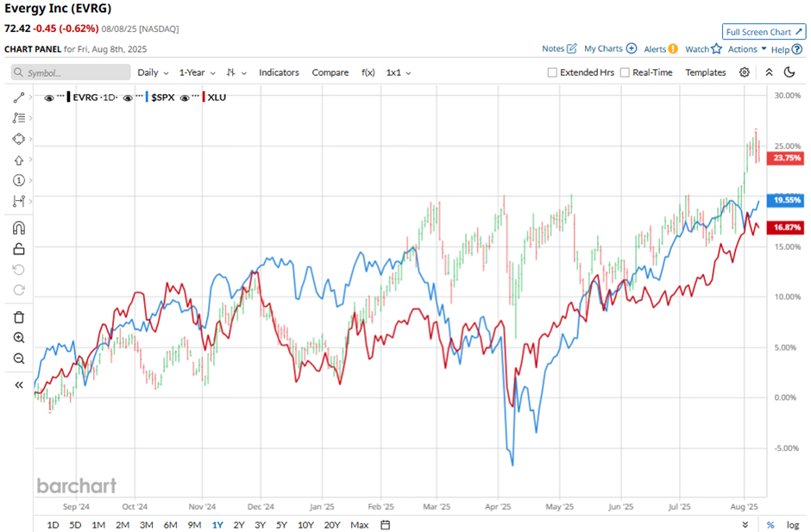Switch to dark mode moon icon
Screen dimensions: 811x532
[789, 72]
